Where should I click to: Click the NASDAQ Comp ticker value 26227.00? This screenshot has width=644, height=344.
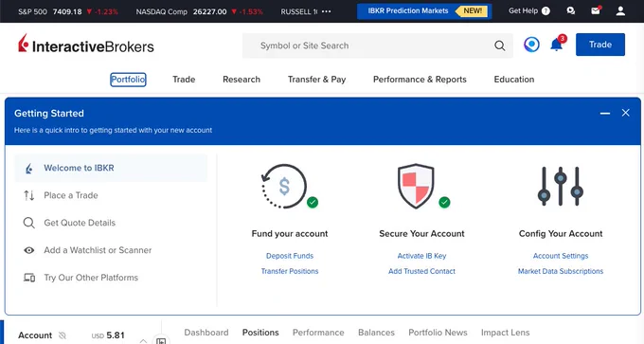pos(209,11)
